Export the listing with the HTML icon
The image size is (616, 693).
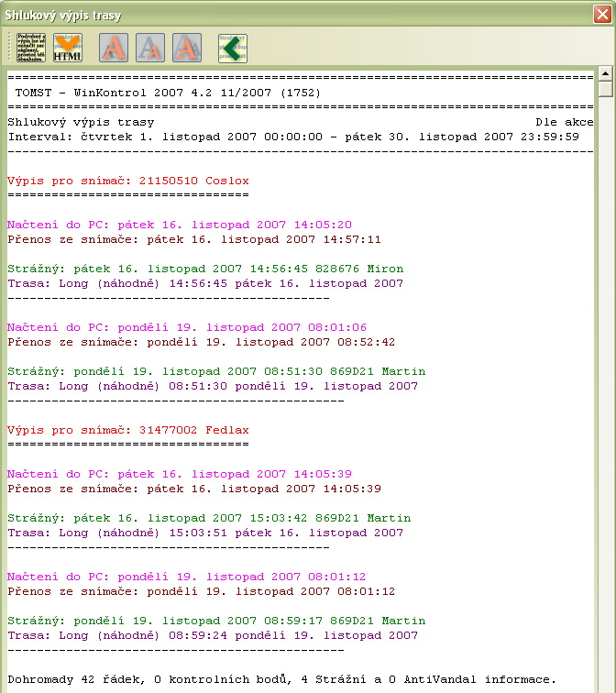click(x=68, y=48)
